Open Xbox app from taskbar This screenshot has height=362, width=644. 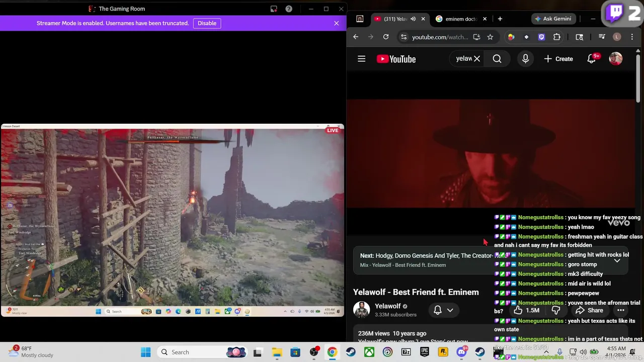(x=369, y=352)
